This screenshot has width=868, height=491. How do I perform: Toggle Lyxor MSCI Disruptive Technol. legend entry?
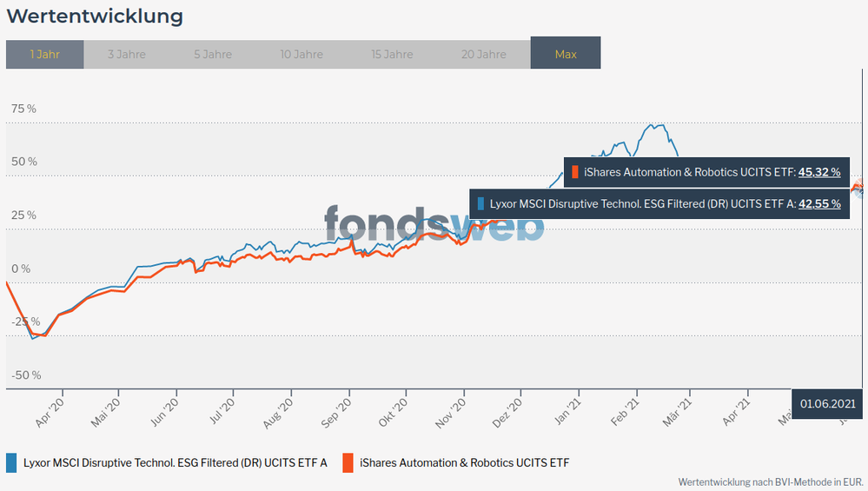coord(175,462)
